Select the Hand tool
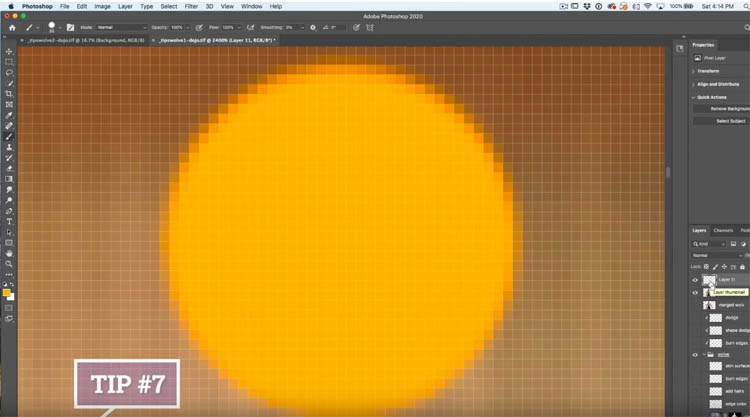The image size is (750, 417). click(9, 253)
